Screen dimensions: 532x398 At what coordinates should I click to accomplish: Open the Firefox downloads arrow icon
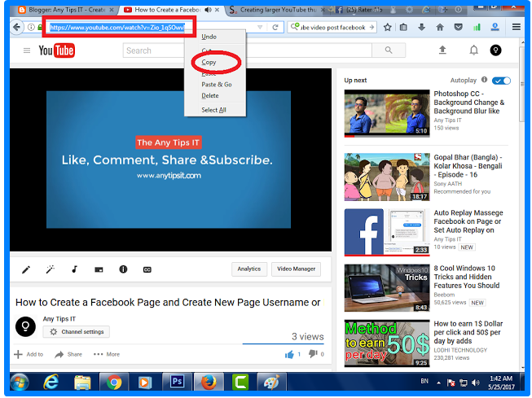coord(421,27)
